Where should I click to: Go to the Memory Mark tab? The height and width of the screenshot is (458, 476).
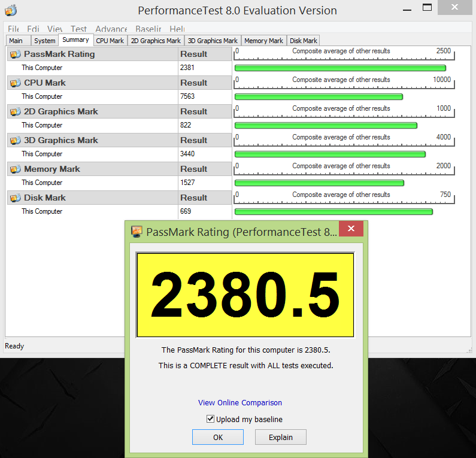point(263,41)
